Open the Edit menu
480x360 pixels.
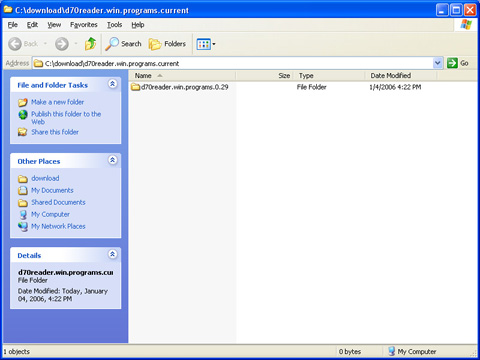pos(32,25)
